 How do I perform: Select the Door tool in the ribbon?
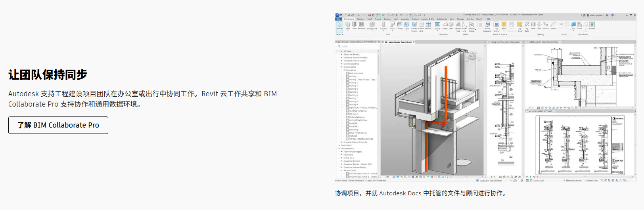pos(354,25)
